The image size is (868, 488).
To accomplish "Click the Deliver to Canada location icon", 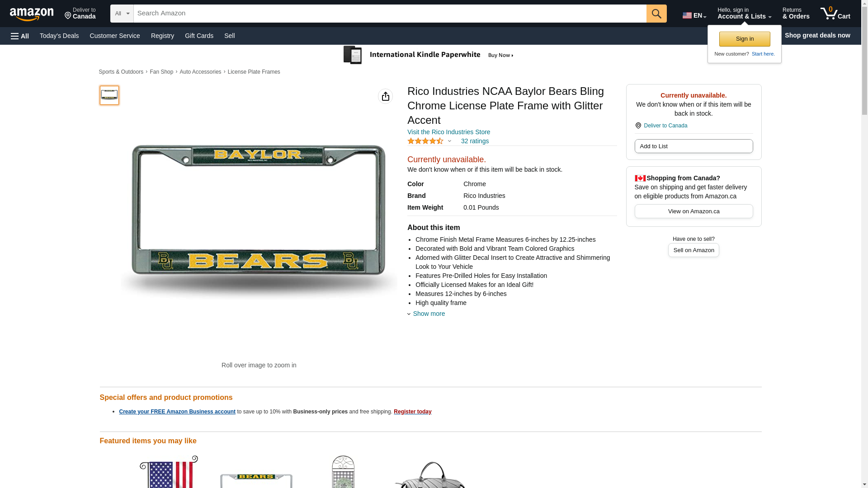I will point(638,126).
